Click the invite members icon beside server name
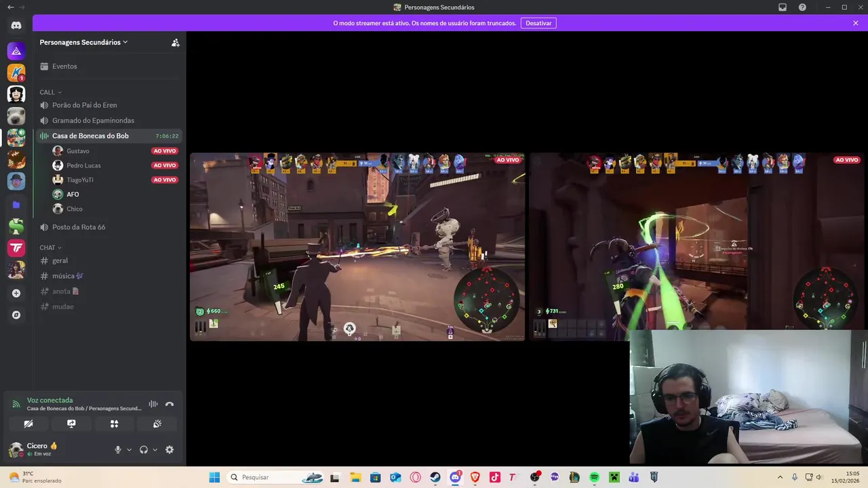 [175, 42]
